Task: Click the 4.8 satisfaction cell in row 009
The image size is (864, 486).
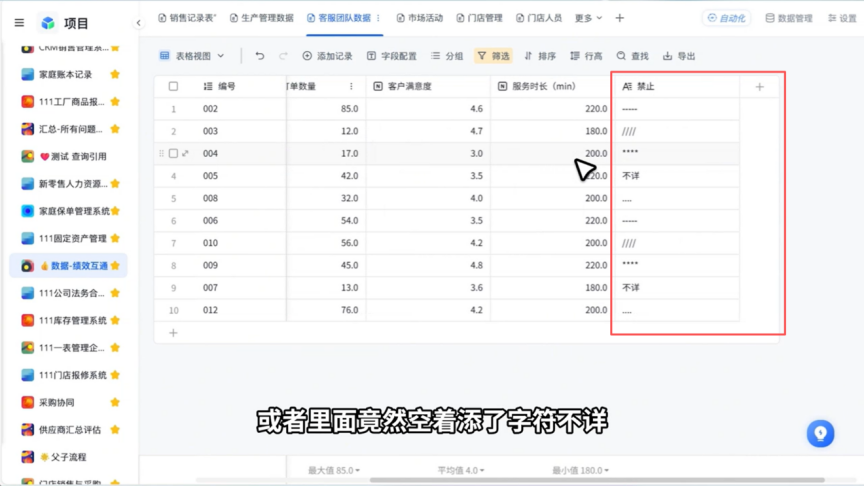Action: point(428,265)
